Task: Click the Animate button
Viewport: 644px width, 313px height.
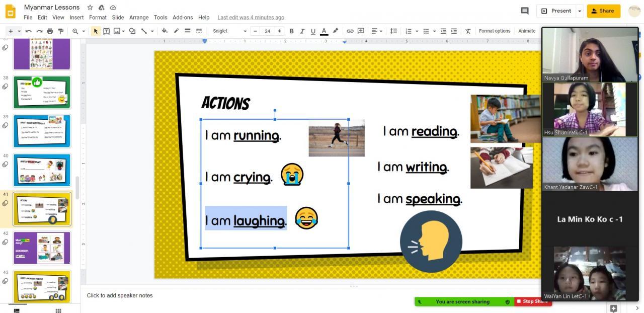Action: pyautogui.click(x=527, y=31)
